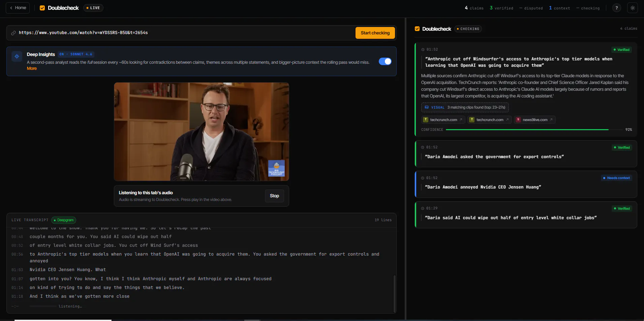The width and height of the screenshot is (644, 321).
Task: Click the 01:18 transcript timestamp
Action: tap(17, 297)
